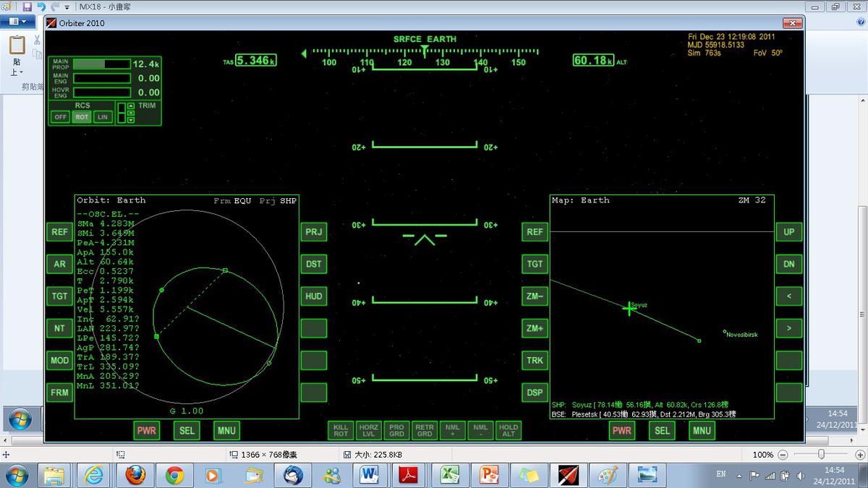Click the trim center button
Screen dimensions: 868x488
(x=130, y=113)
